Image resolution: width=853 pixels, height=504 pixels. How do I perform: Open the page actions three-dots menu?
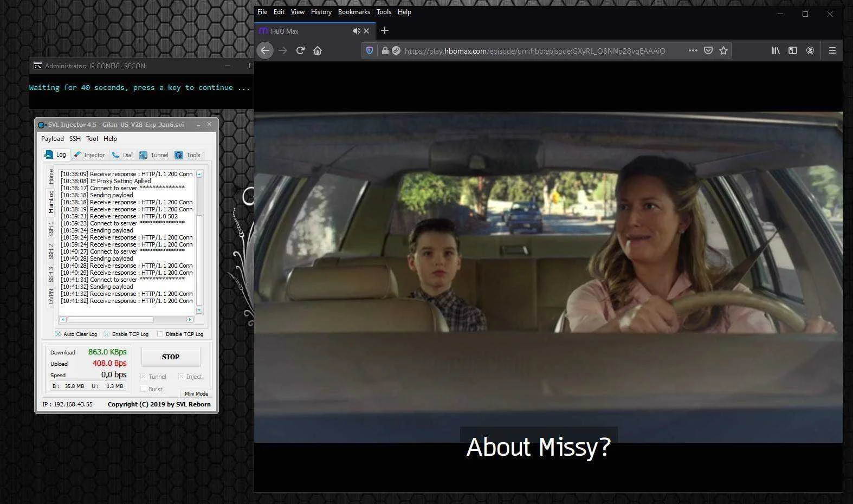693,50
